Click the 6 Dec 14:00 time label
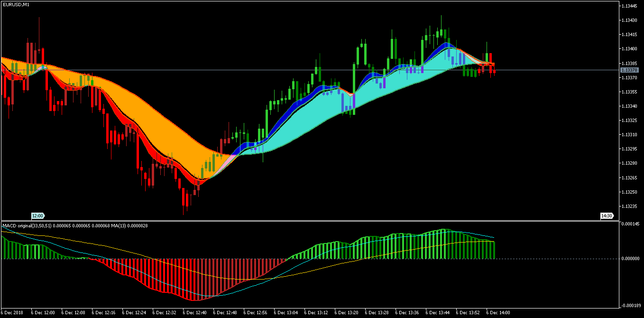Image resolution: width=644 pixels, height=318 pixels. (498, 313)
